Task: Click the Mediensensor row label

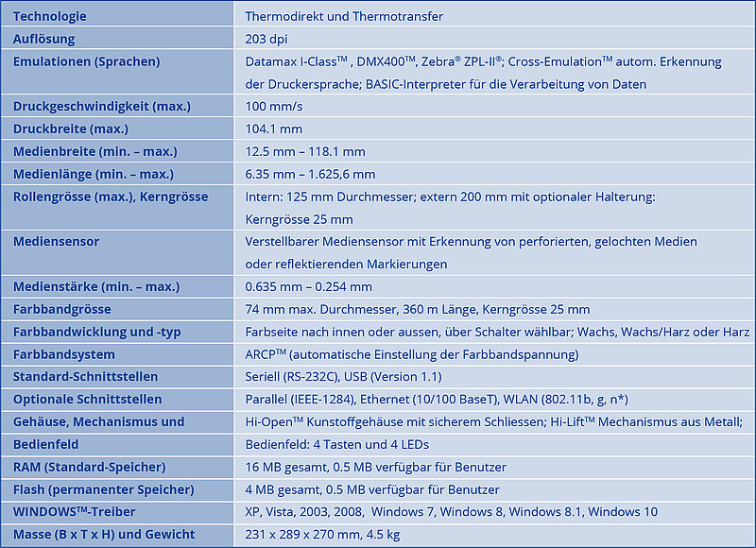Action: click(x=57, y=241)
